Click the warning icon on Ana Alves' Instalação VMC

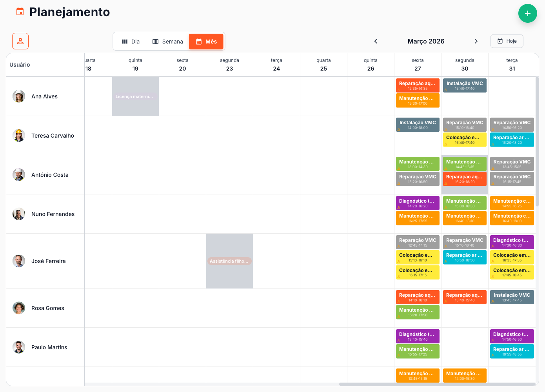pyautogui.click(x=446, y=90)
